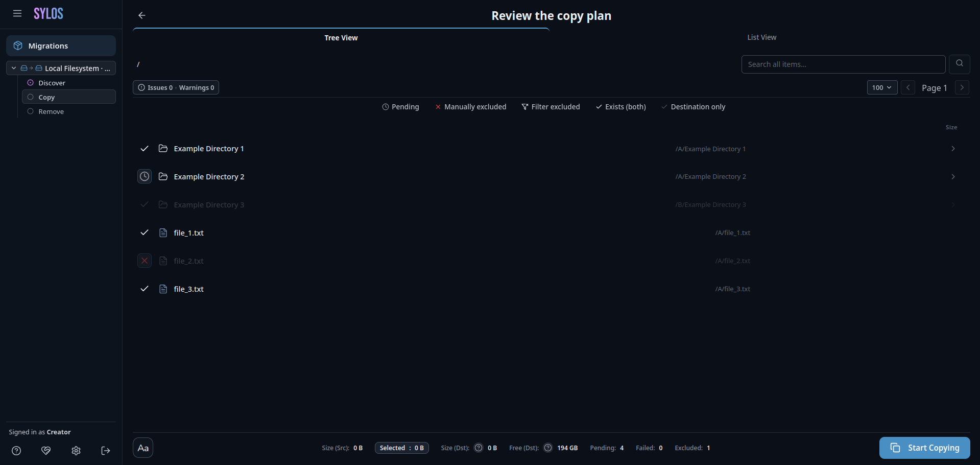
Task: Expand Example Directory 2 chevron
Action: pyautogui.click(x=953, y=176)
